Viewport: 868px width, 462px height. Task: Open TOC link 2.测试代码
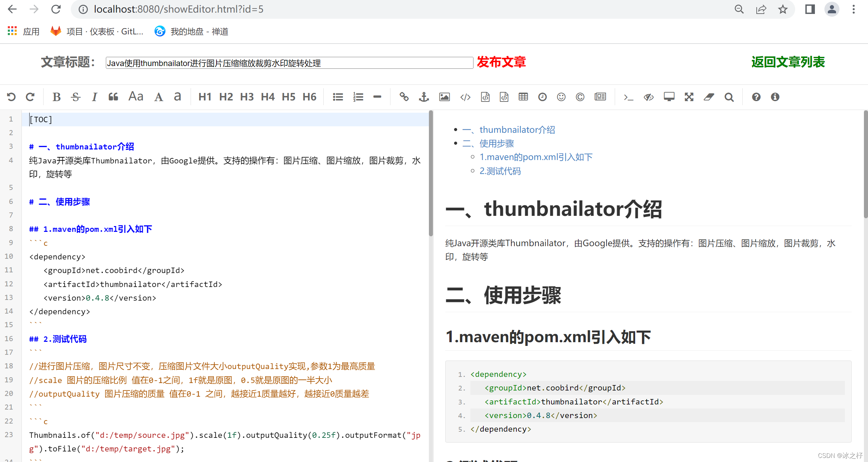click(500, 171)
